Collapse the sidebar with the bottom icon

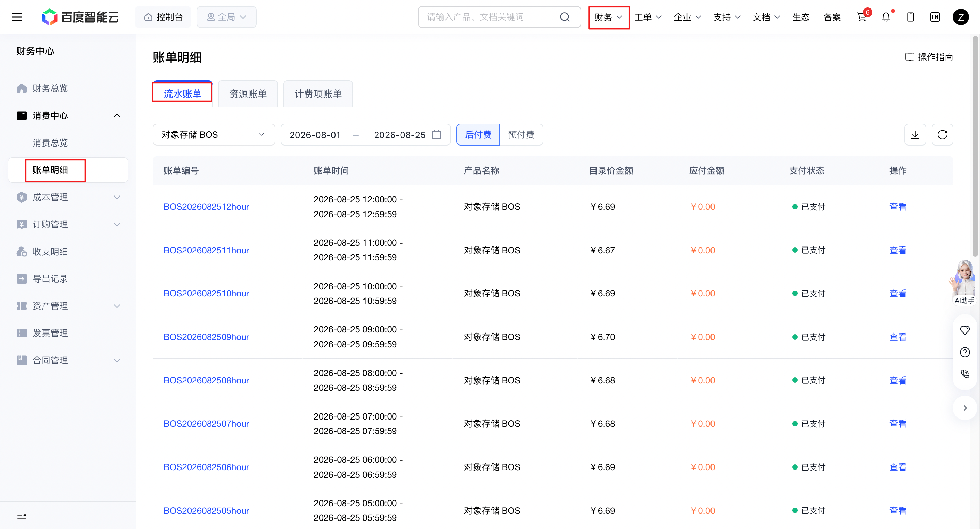22,515
